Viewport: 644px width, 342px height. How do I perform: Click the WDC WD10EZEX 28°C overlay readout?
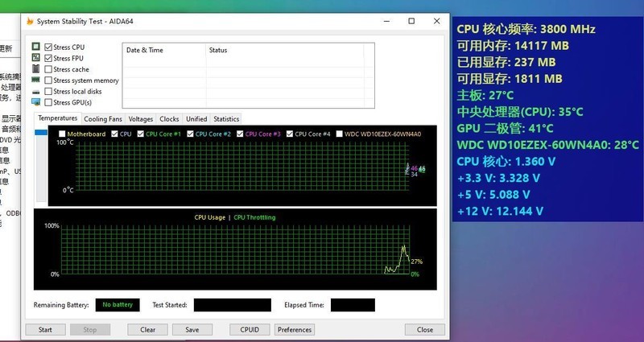coord(548,145)
